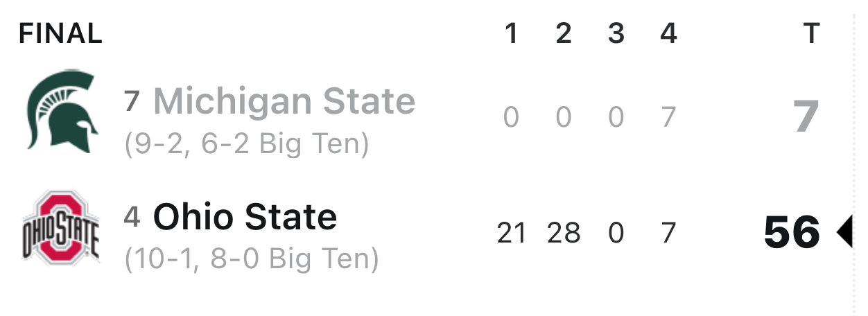Select Michigan State's rank number 7
Image resolution: width=868 pixels, height=316 pixels.
click(x=132, y=102)
